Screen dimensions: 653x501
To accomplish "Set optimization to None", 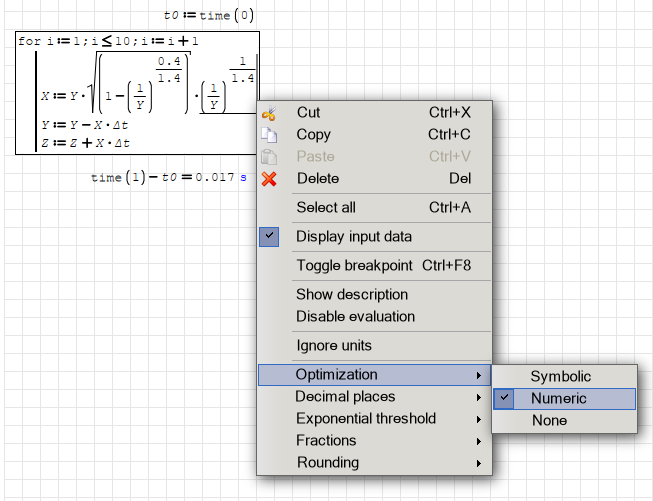I will 549,420.
